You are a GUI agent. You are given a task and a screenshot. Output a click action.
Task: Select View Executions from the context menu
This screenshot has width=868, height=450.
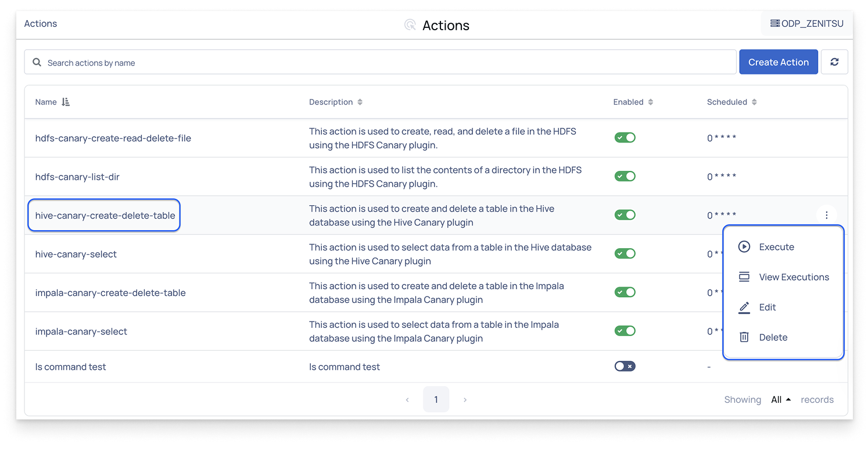(x=794, y=277)
